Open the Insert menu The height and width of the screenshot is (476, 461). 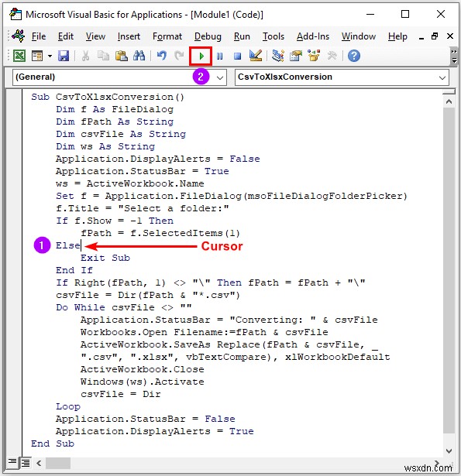[129, 36]
